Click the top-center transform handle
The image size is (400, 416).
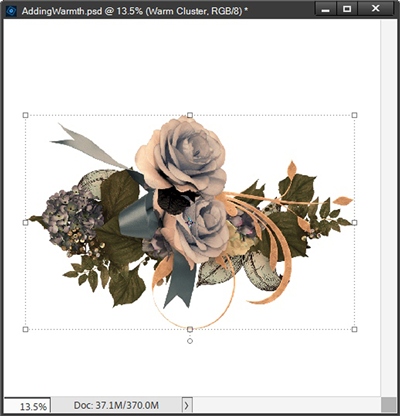coord(190,115)
